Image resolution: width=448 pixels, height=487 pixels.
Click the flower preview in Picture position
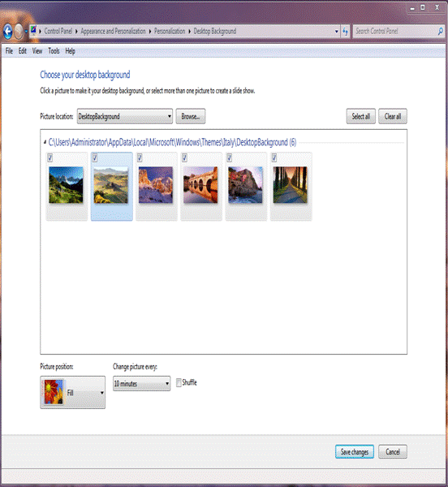(54, 392)
